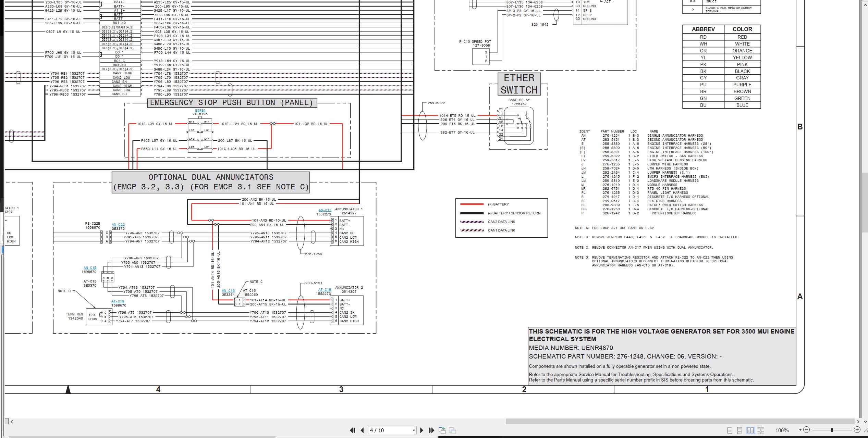Viewport: 868px width, 438px height.
Task: Open the AN-C22 connector link
Action: coord(118,225)
